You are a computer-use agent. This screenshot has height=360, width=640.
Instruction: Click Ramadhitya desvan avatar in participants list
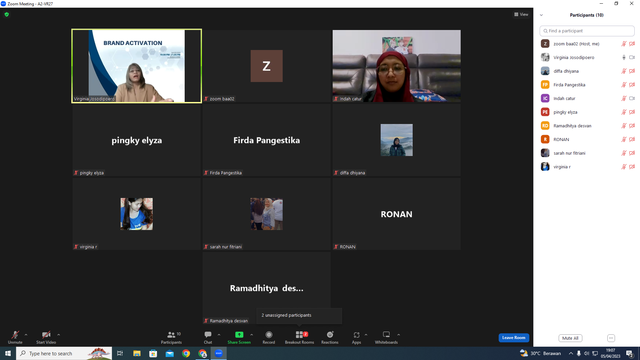pyautogui.click(x=545, y=126)
